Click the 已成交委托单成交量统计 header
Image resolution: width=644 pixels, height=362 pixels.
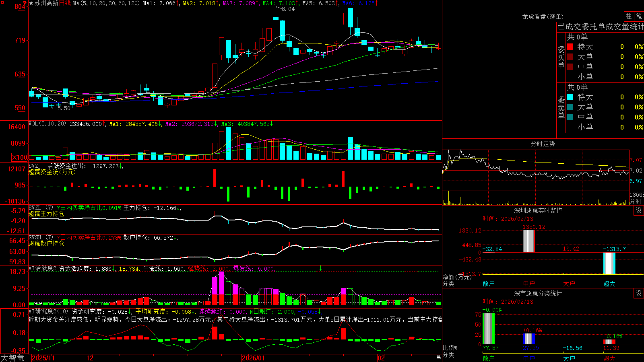pos(601,27)
